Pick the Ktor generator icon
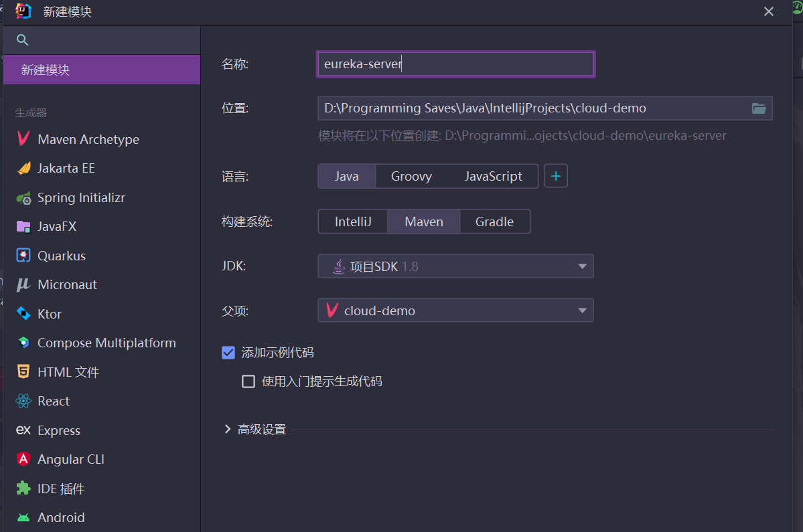The height and width of the screenshot is (532, 803). pyautogui.click(x=24, y=314)
